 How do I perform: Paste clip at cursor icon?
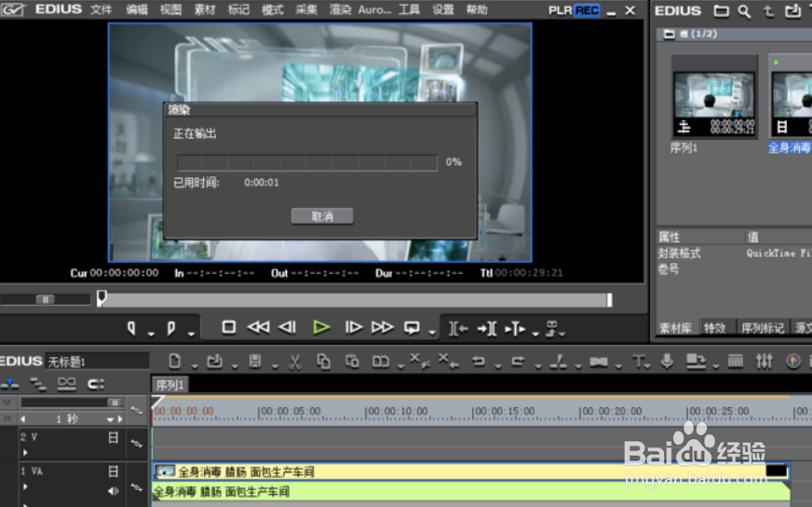(352, 361)
